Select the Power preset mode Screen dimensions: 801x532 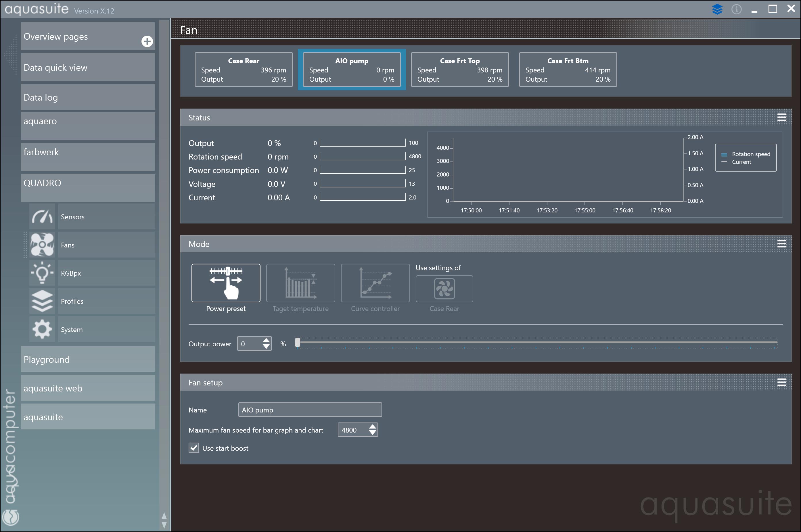pos(226,283)
